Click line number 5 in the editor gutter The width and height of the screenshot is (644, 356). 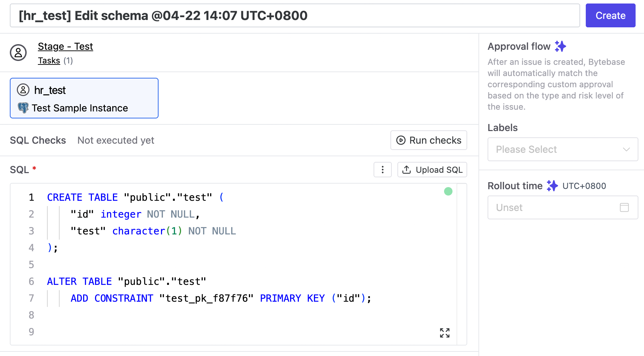point(31,265)
